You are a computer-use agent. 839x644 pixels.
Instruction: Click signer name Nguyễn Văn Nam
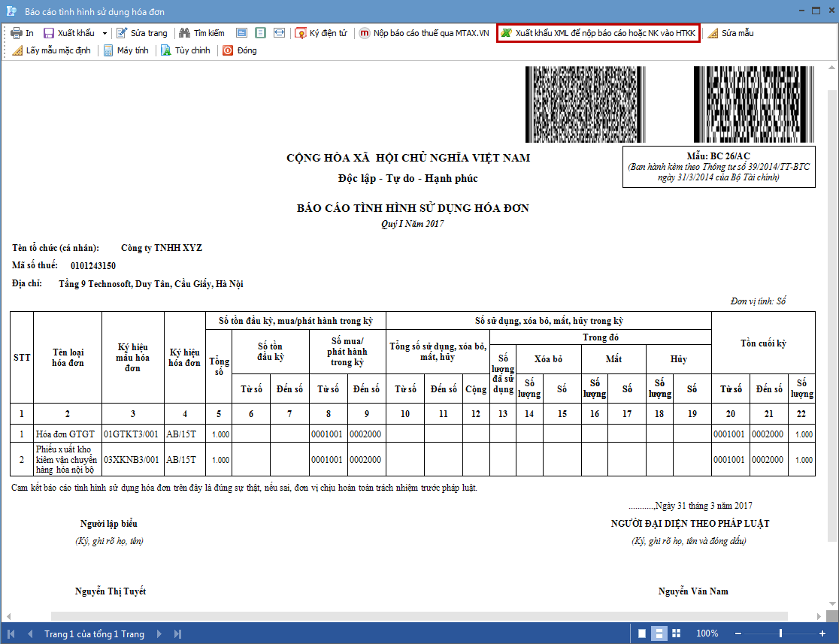tap(693, 591)
